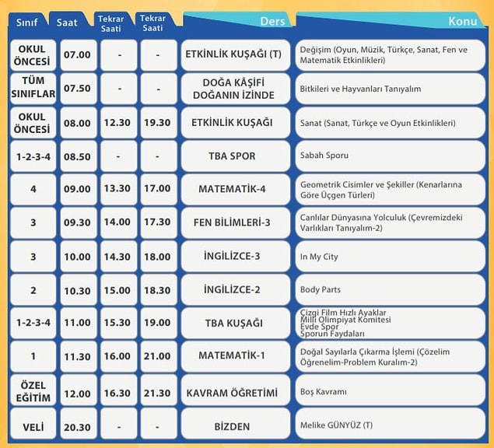Click DOĞA KÂŞİFİ DOĞANIN İZİNDE lesson cell
Image resolution: width=494 pixels, height=448 pixels.
coord(236,89)
